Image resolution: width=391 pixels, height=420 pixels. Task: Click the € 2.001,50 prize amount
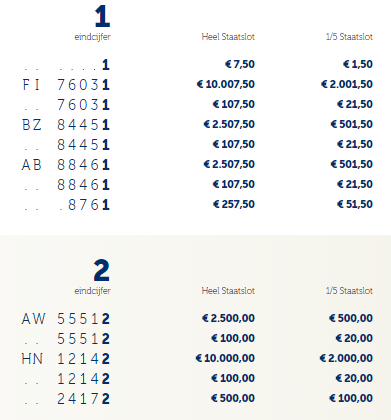coord(347,84)
